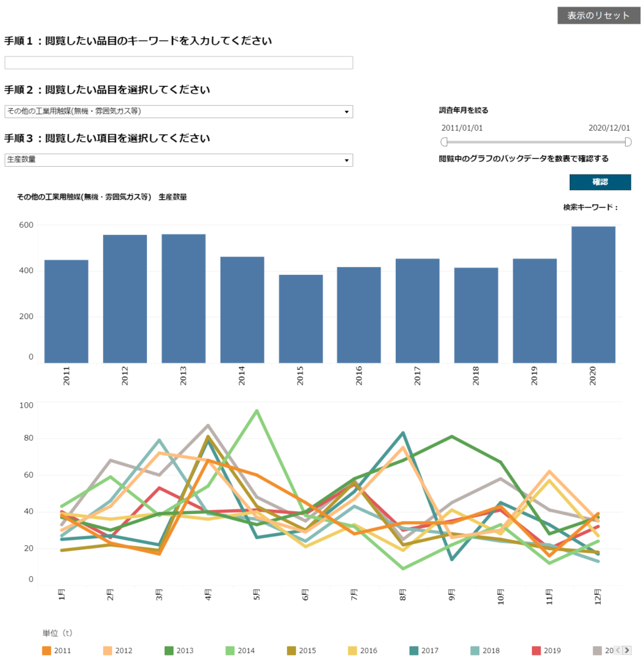Image resolution: width=644 pixels, height=672 pixels.
Task: Focus the keyword search input field
Action: [179, 62]
